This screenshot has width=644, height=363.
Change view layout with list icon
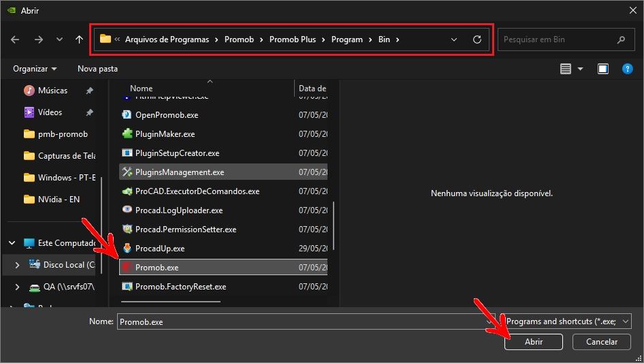coord(566,69)
